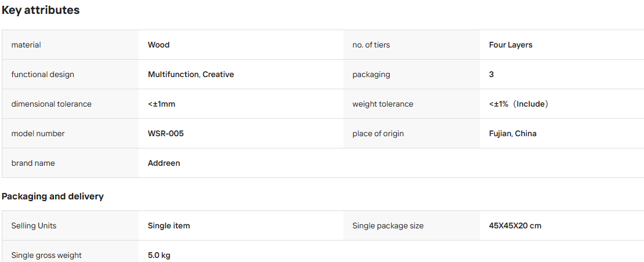Click the 5.0 kg gross weight

pos(159,255)
